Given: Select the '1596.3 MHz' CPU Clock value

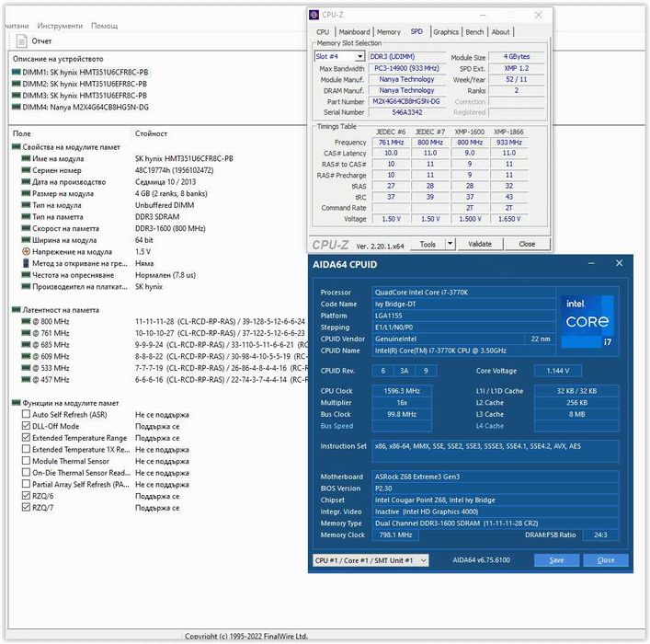Looking at the screenshot, I should 402,391.
